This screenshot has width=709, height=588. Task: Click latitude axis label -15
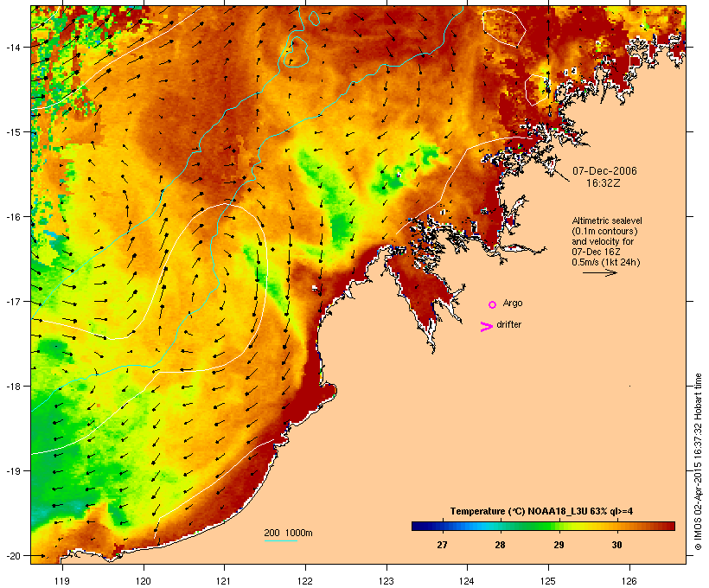click(x=12, y=132)
